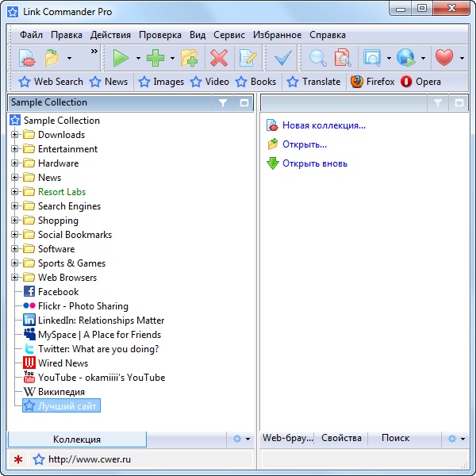This screenshot has width=476, height=476.
Task: Click the green play arrow icon
Action: click(121, 58)
